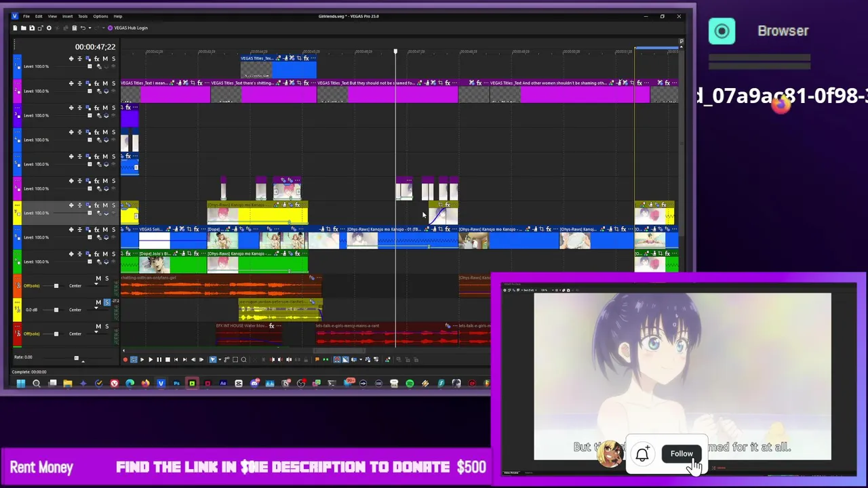Mute the blue video track 8

105,230
